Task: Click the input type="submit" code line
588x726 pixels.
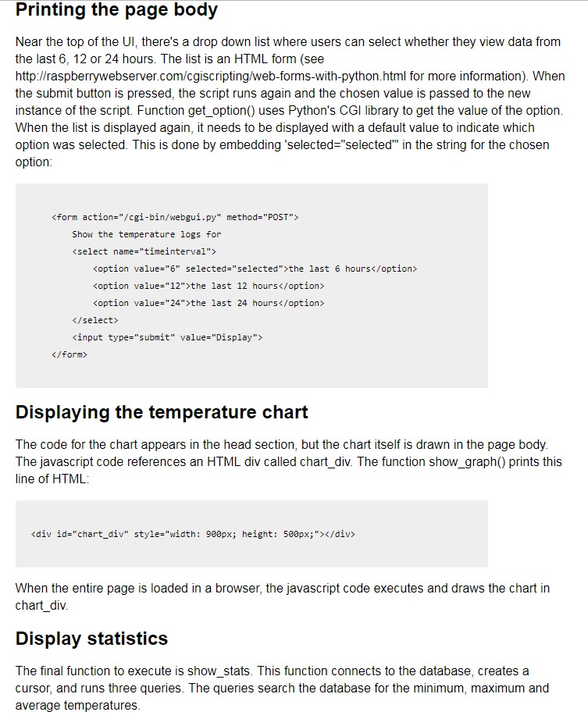Action: pyautogui.click(x=167, y=337)
